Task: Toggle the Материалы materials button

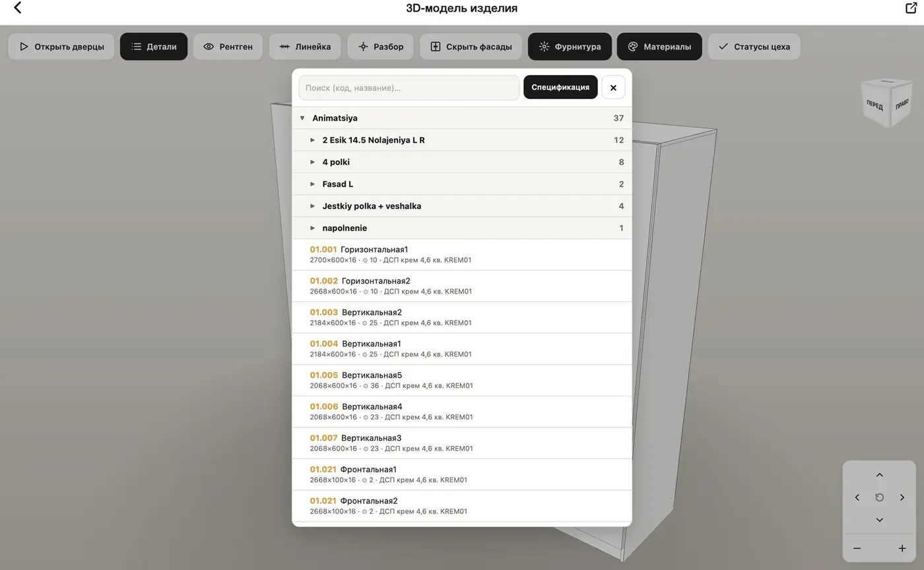Action: pos(659,47)
